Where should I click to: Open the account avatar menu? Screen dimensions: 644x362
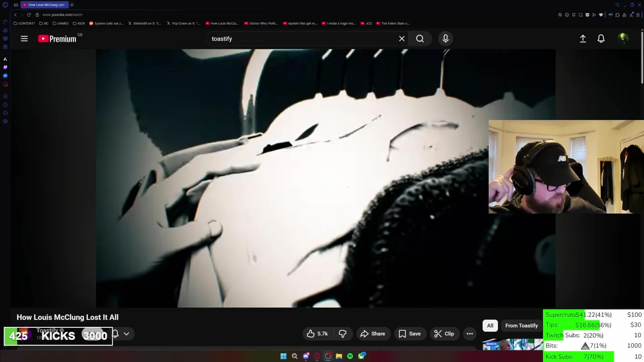point(623,39)
